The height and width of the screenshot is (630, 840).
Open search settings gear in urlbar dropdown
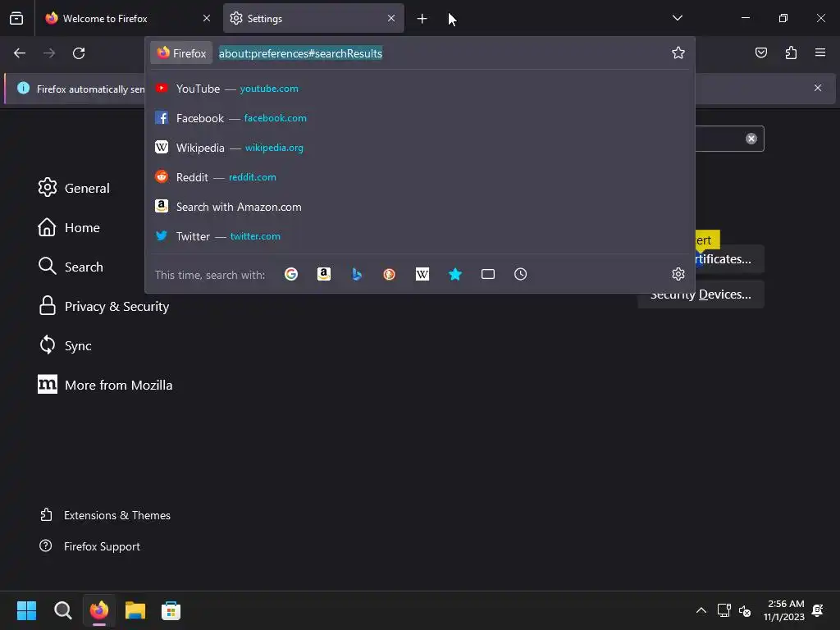[x=678, y=274]
